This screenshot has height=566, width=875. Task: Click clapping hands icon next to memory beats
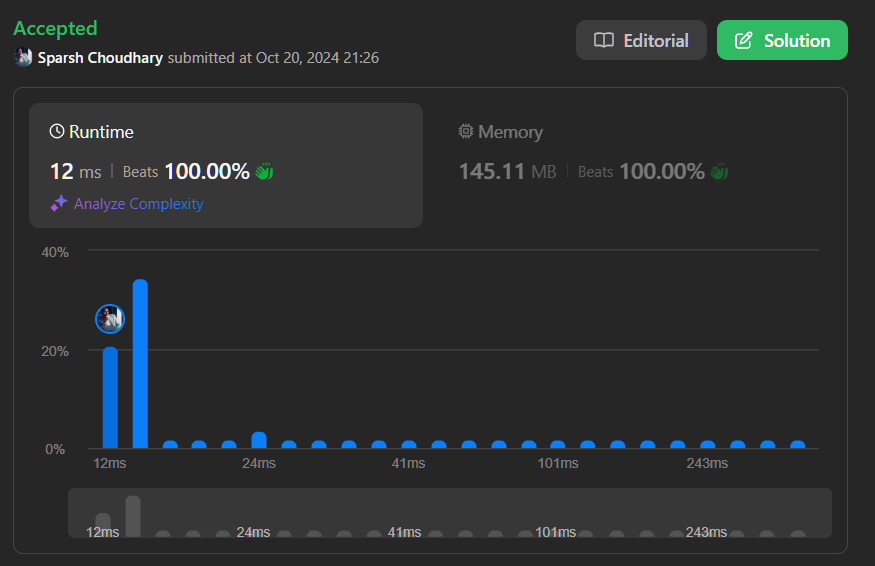pyautogui.click(x=719, y=172)
